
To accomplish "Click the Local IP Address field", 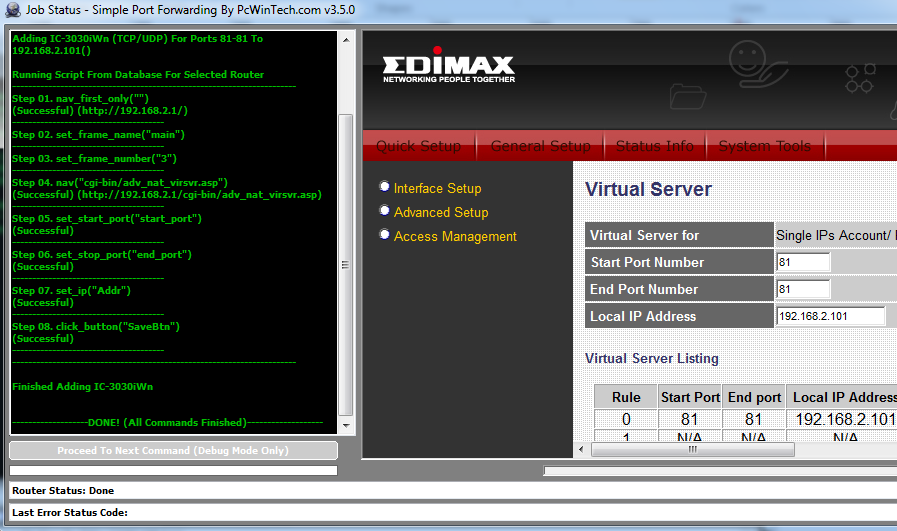I will pyautogui.click(x=830, y=316).
